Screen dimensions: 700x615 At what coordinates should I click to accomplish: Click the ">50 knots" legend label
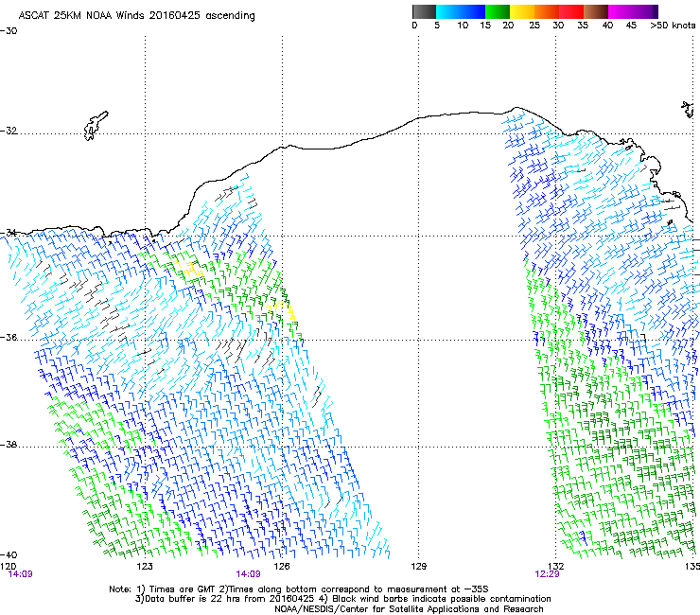673,25
